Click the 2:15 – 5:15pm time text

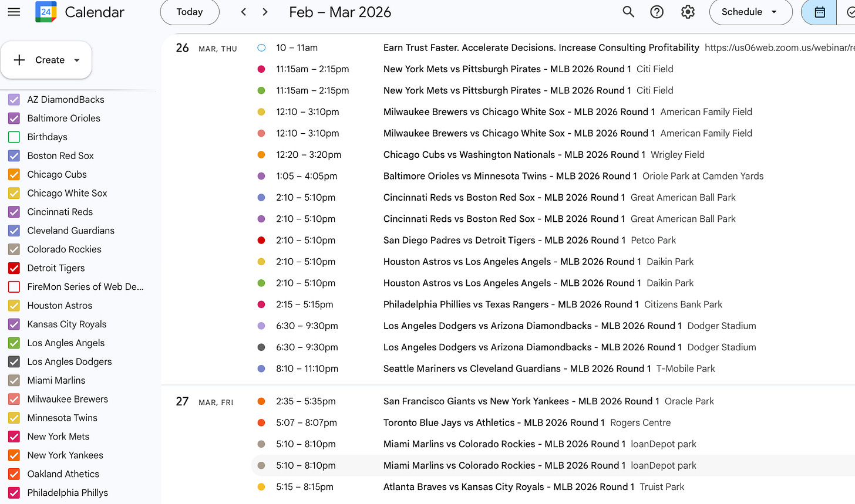click(305, 305)
